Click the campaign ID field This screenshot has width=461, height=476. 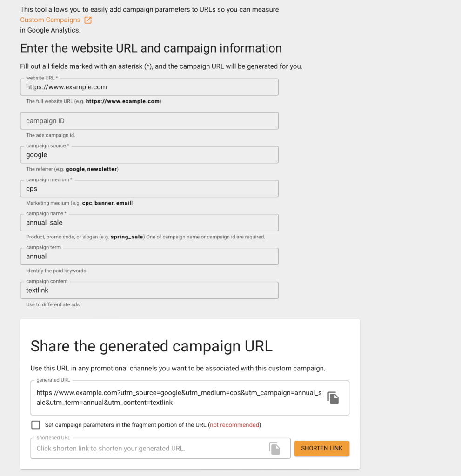[x=149, y=120]
